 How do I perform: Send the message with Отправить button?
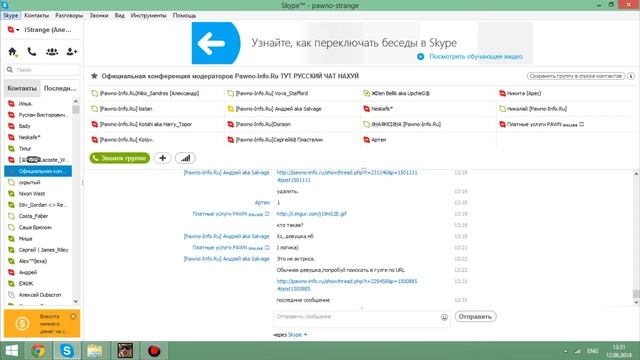476,317
